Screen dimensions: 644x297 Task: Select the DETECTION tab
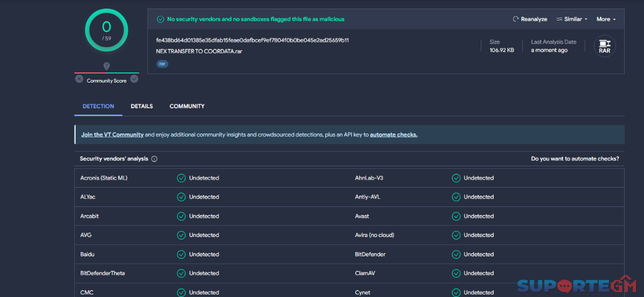point(98,106)
